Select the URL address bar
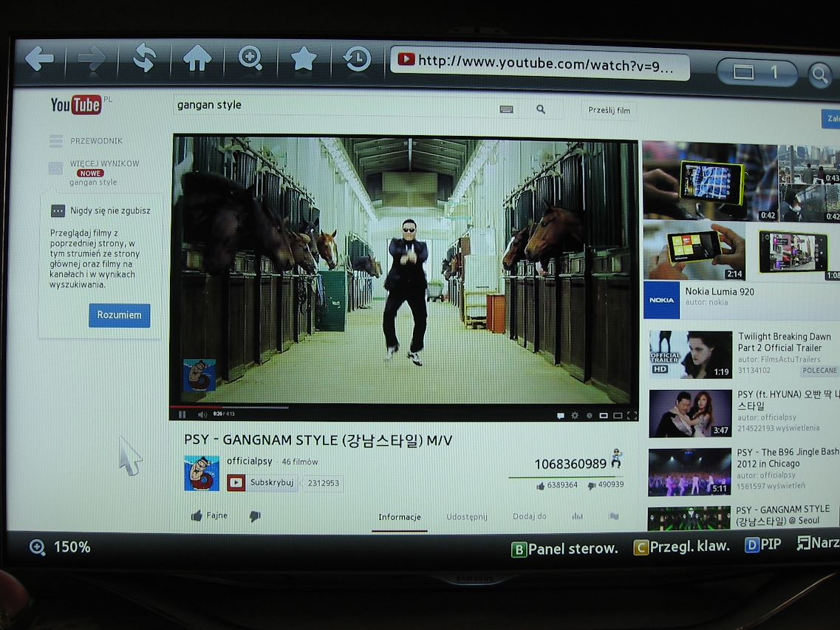Viewport: 840px width, 630px height. [540, 63]
